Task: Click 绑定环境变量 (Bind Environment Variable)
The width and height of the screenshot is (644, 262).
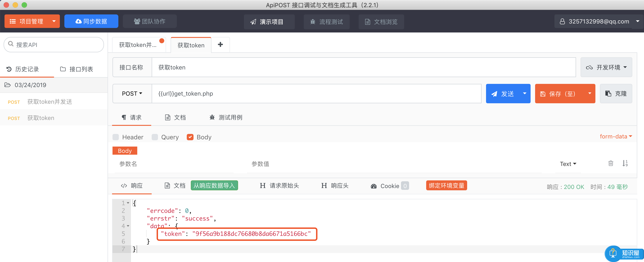Action: [447, 186]
